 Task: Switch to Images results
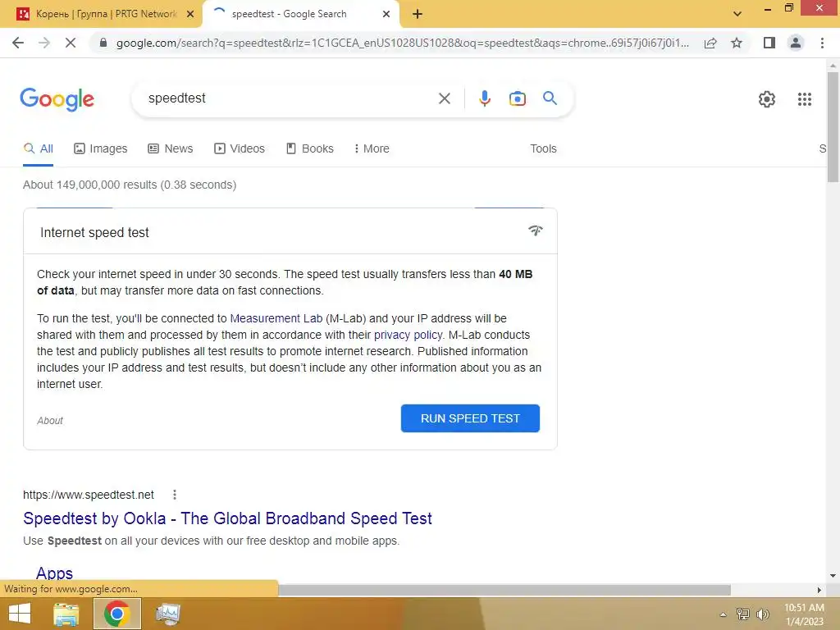point(101,149)
